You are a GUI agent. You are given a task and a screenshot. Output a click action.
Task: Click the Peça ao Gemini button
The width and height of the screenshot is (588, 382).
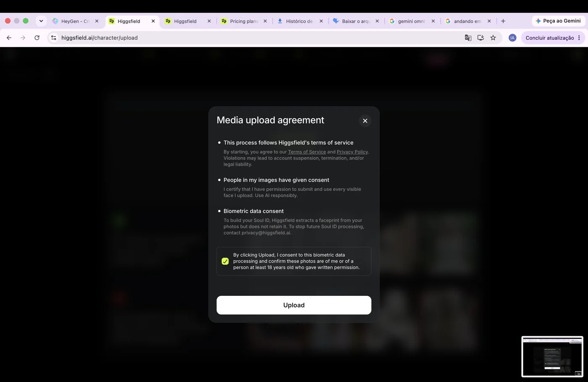558,21
